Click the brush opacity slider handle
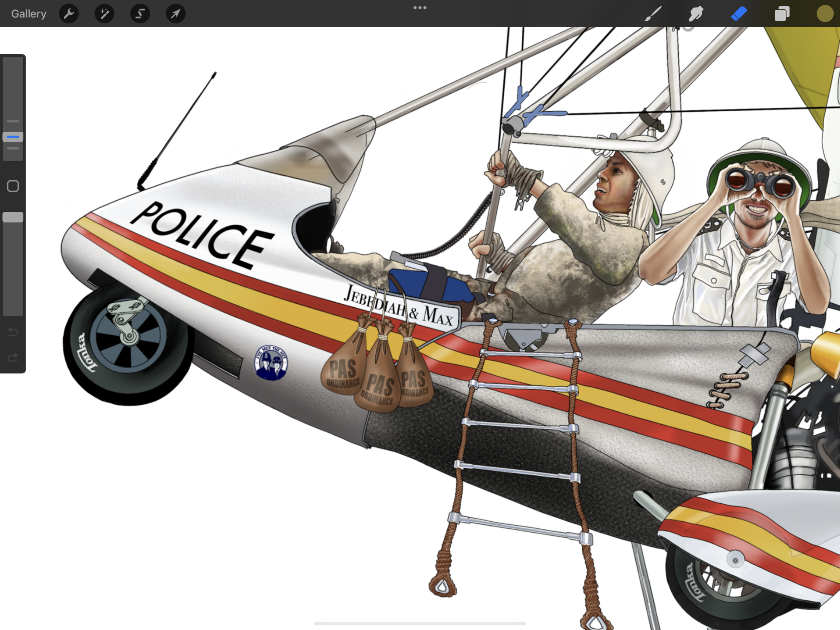 pyautogui.click(x=13, y=217)
